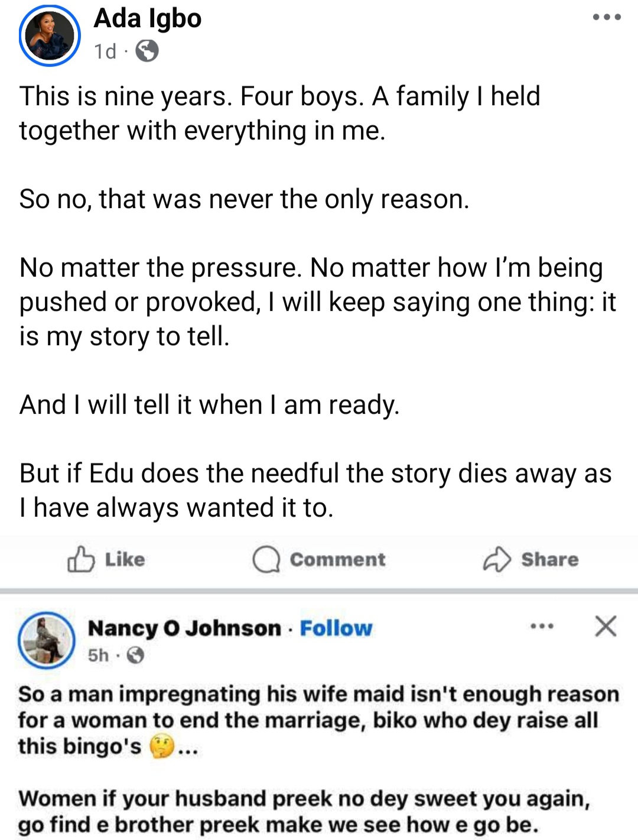Open the 1d timestamp on Ada Igbo's post
The height and width of the screenshot is (840, 638).
pos(105,52)
